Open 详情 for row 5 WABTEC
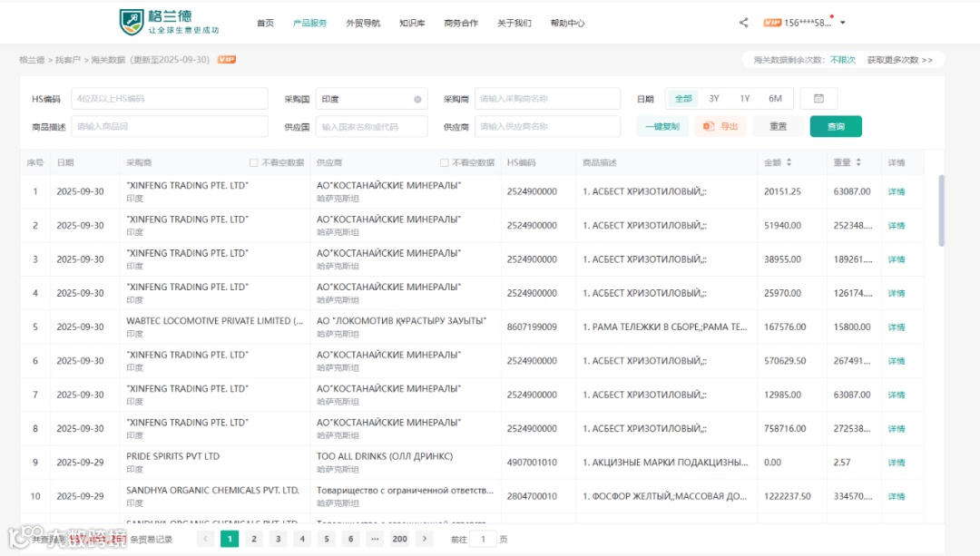This screenshot has width=980, height=556. [x=897, y=327]
